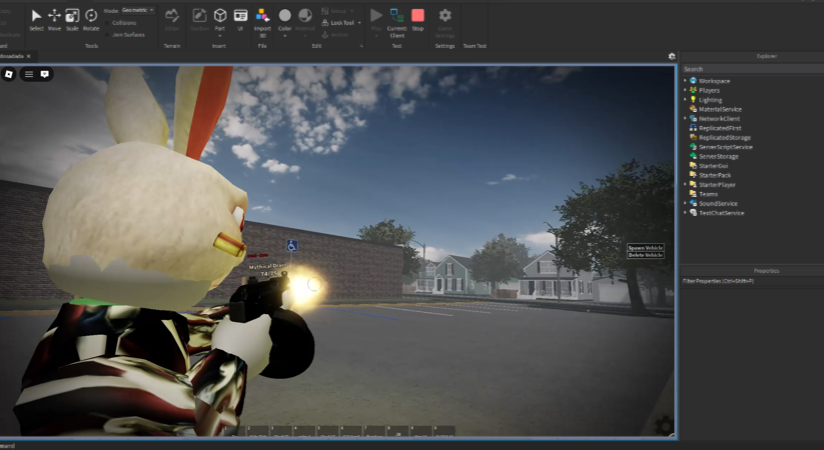Click the Explorer Search field
Image resolution: width=824 pixels, height=450 pixels.
click(753, 69)
